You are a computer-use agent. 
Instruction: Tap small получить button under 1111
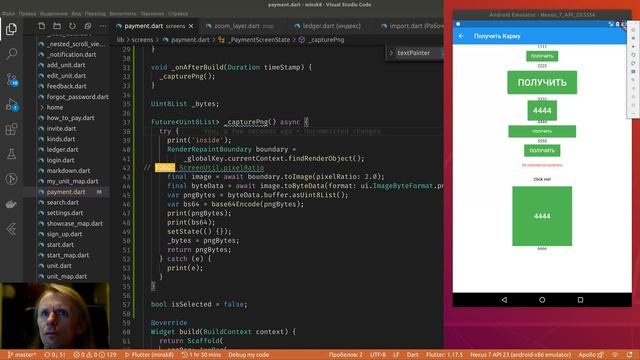coord(542,56)
